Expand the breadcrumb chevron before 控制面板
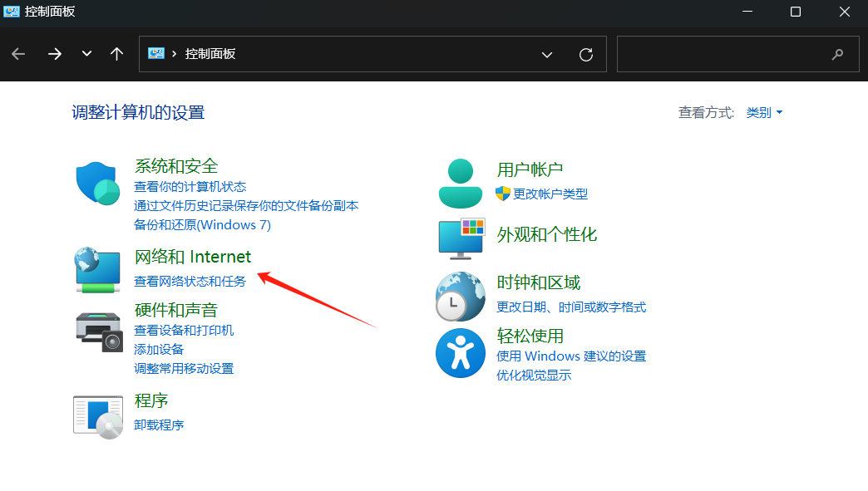Screen dimensions: 868x491 click(174, 54)
